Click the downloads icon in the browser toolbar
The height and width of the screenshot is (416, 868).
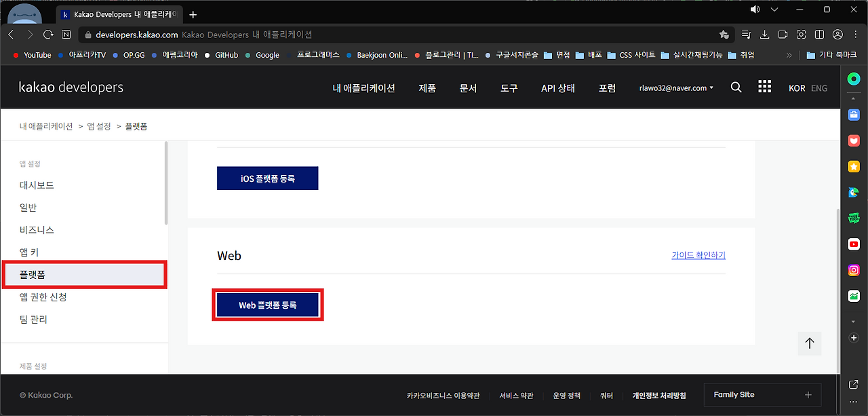pos(765,34)
